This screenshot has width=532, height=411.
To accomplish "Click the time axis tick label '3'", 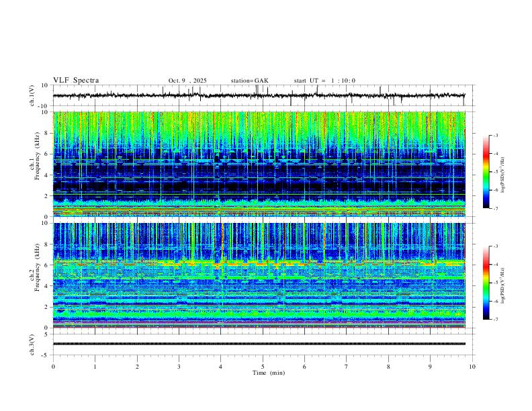I will click(x=179, y=367).
